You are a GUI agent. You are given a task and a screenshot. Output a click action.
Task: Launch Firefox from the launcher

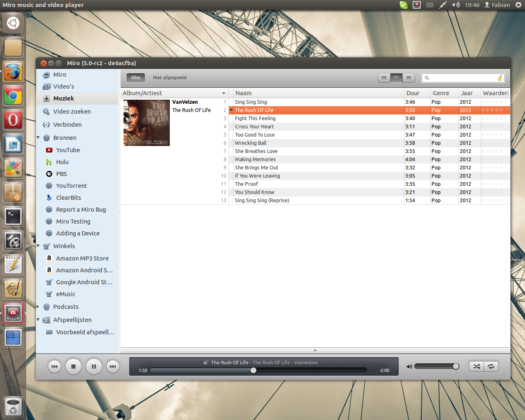[x=13, y=72]
